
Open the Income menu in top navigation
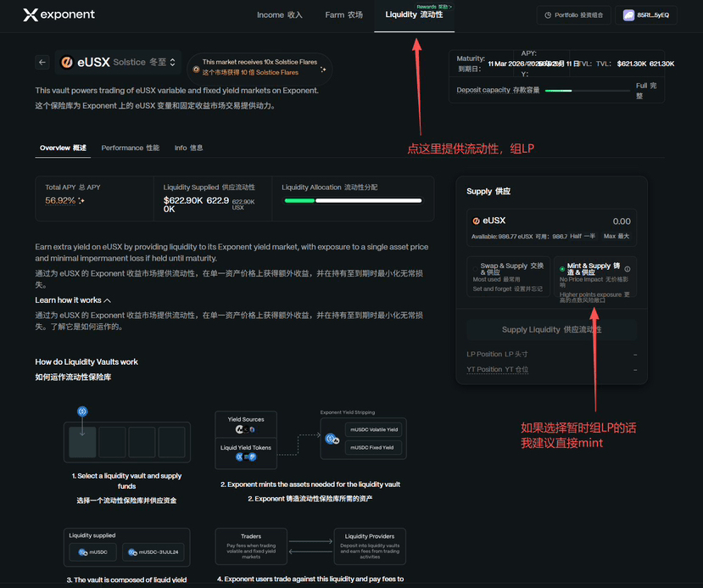279,15
